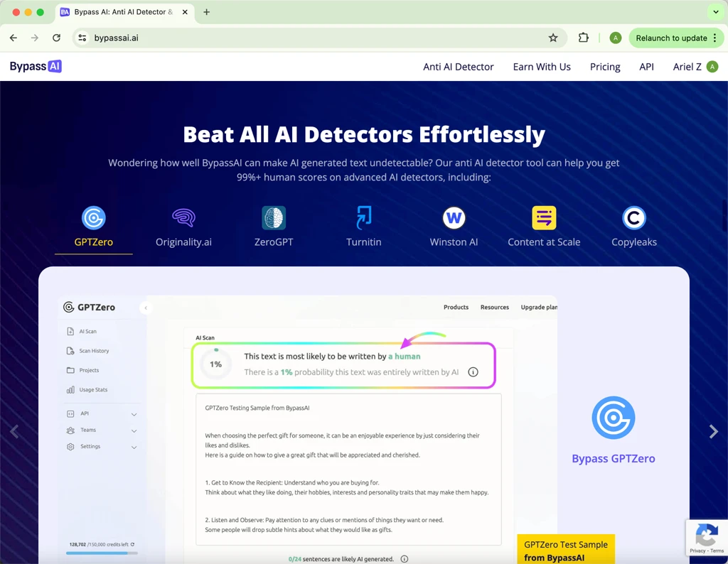Open the Chrome three-dot menu
The width and height of the screenshot is (728, 564).
pyautogui.click(x=715, y=38)
